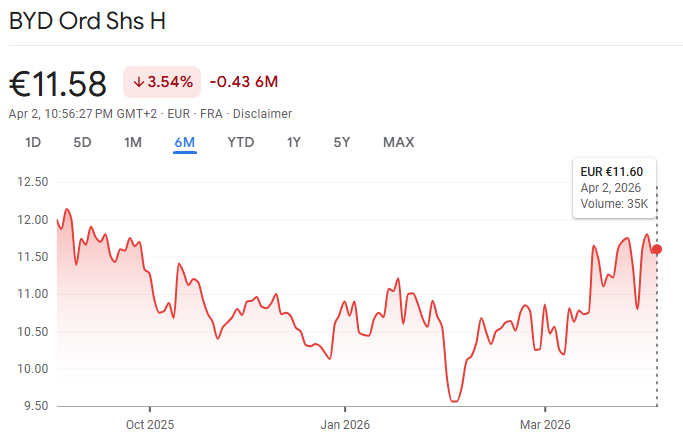The width and height of the screenshot is (683, 440).
Task: Click the 10.00 price axis label
Action: [33, 369]
